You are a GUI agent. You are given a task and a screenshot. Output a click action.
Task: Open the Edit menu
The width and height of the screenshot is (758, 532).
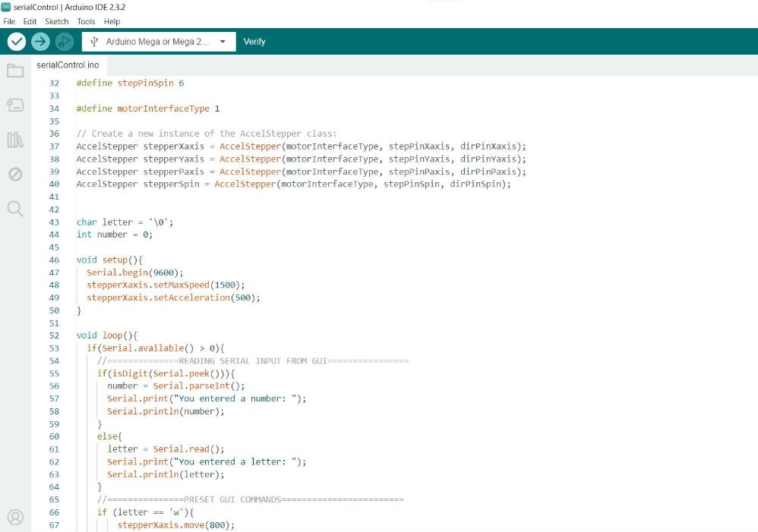(x=30, y=22)
